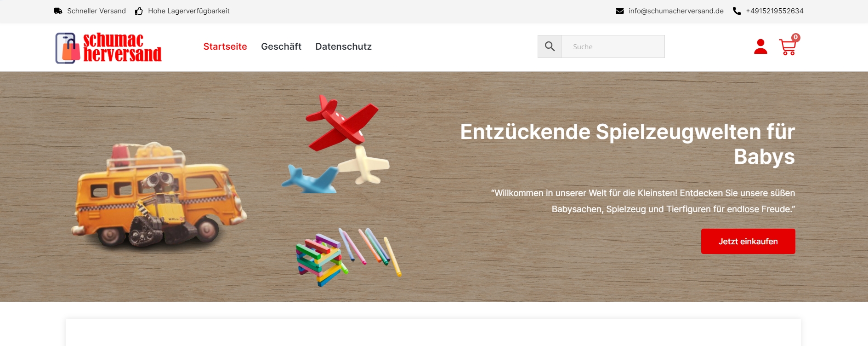
Task: Click the phone handset icon
Action: [x=737, y=11]
